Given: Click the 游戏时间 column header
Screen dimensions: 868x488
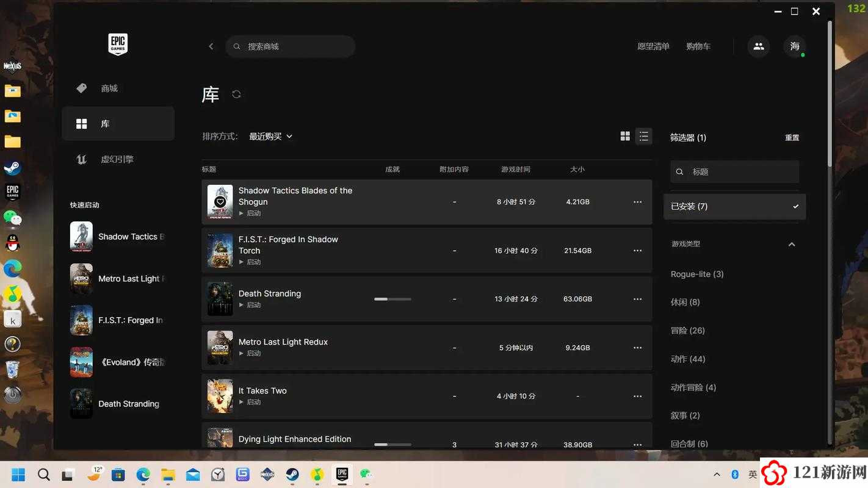Looking at the screenshot, I should tap(516, 169).
